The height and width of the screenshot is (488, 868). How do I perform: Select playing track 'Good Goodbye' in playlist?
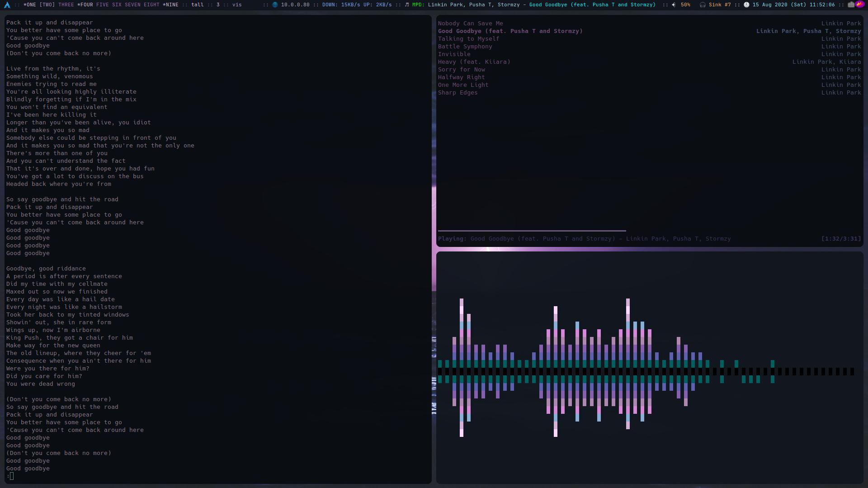(x=650, y=31)
